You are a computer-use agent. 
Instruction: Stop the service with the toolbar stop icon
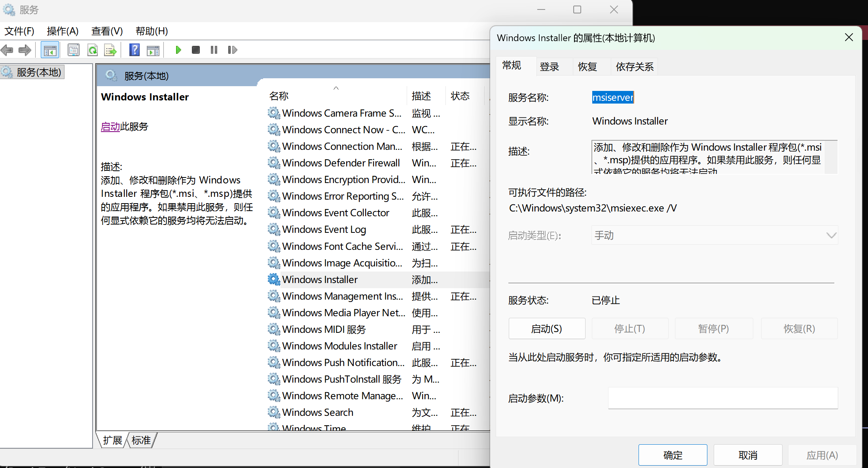[x=195, y=50]
